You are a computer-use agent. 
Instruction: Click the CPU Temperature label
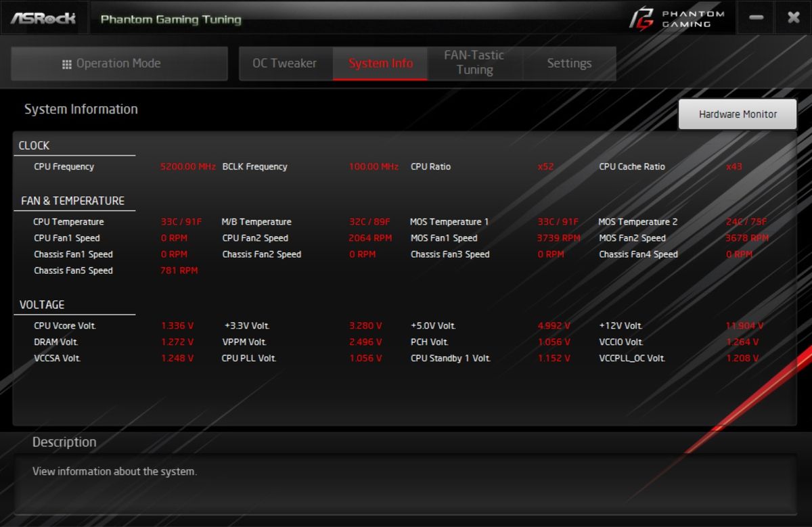[68, 222]
